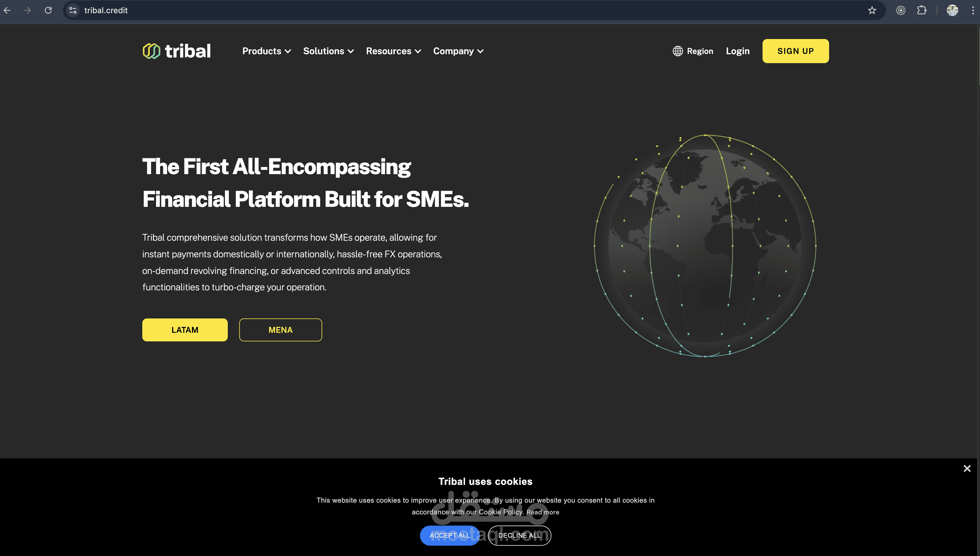Open the circular target extension icon

coord(901,10)
